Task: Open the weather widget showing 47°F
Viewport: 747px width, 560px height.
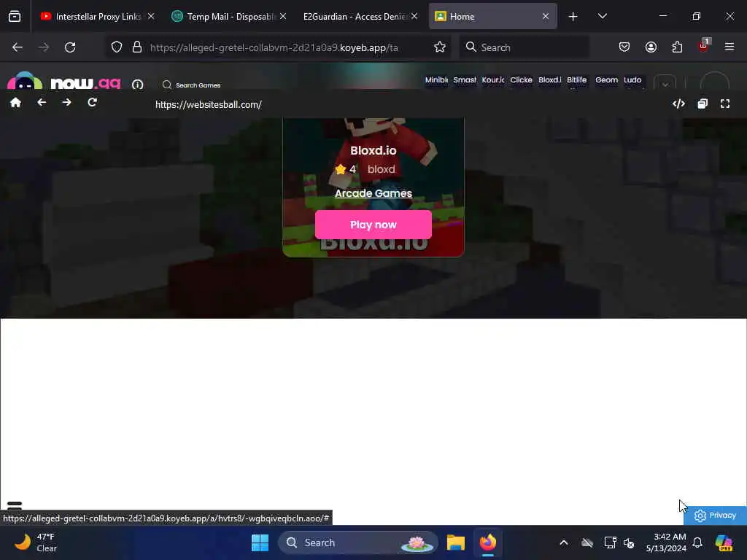Action: click(36, 542)
